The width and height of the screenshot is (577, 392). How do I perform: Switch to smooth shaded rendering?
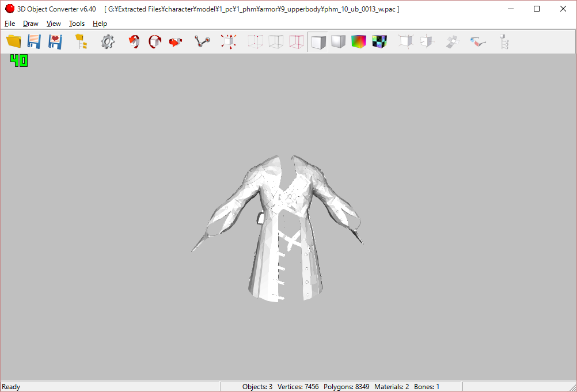coord(338,41)
